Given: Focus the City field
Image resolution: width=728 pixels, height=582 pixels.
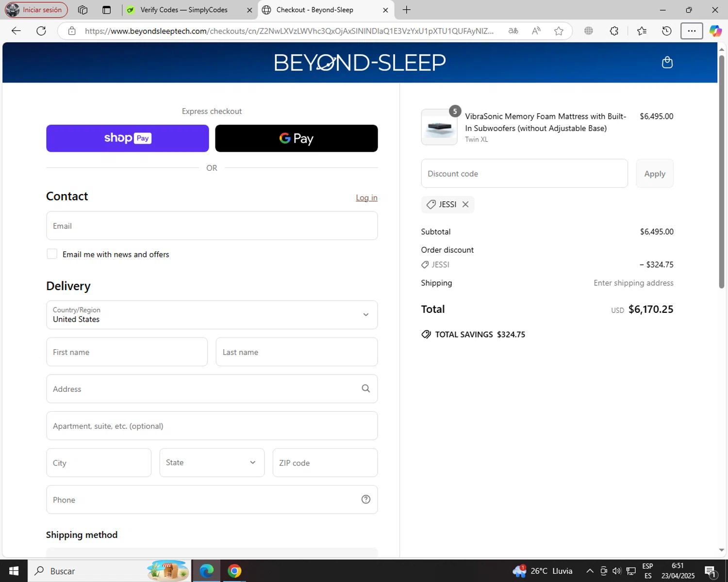Looking at the screenshot, I should click(x=99, y=463).
